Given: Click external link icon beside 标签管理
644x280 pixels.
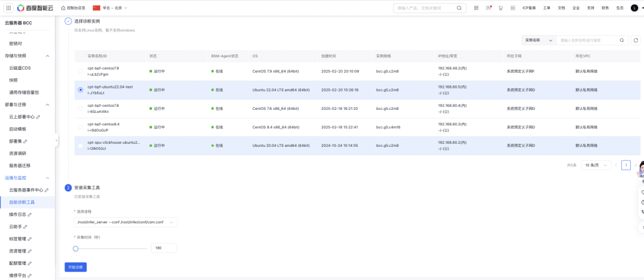Looking at the screenshot, I should pyautogui.click(x=30, y=239).
